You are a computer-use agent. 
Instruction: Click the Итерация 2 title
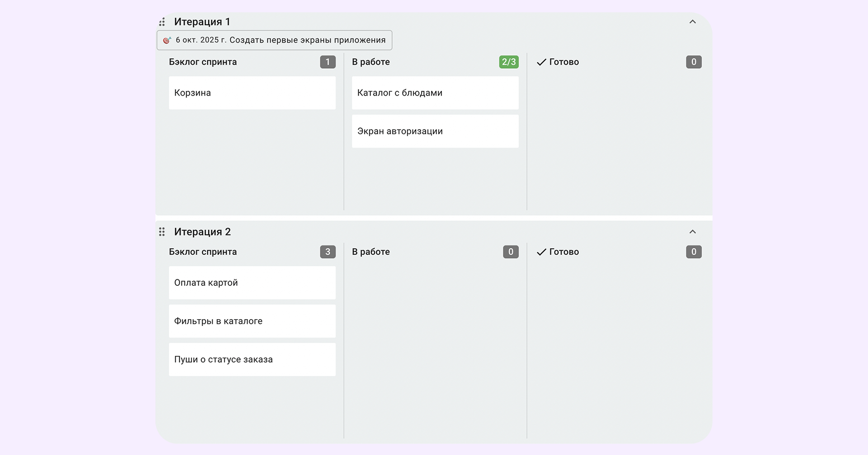tap(202, 231)
